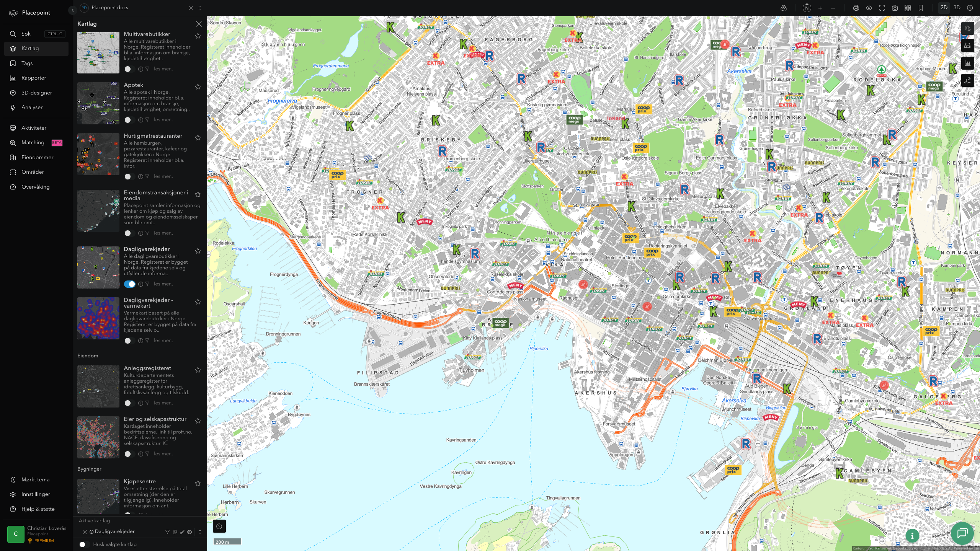
Task: Switch map to 2D view
Action: click(x=944, y=8)
